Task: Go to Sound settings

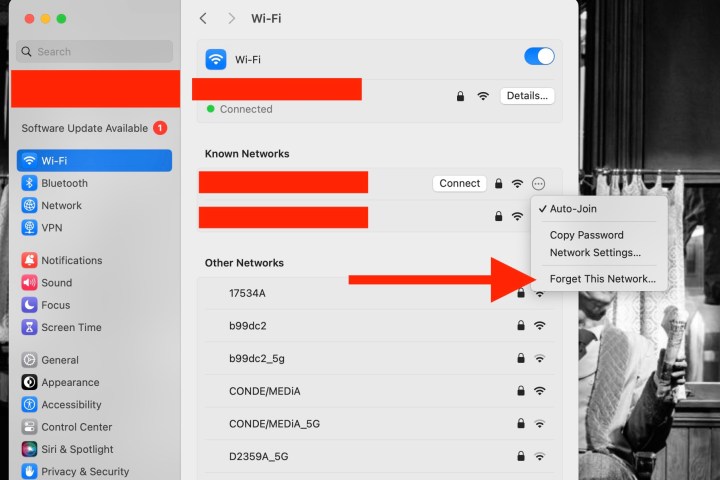Action: tap(56, 283)
